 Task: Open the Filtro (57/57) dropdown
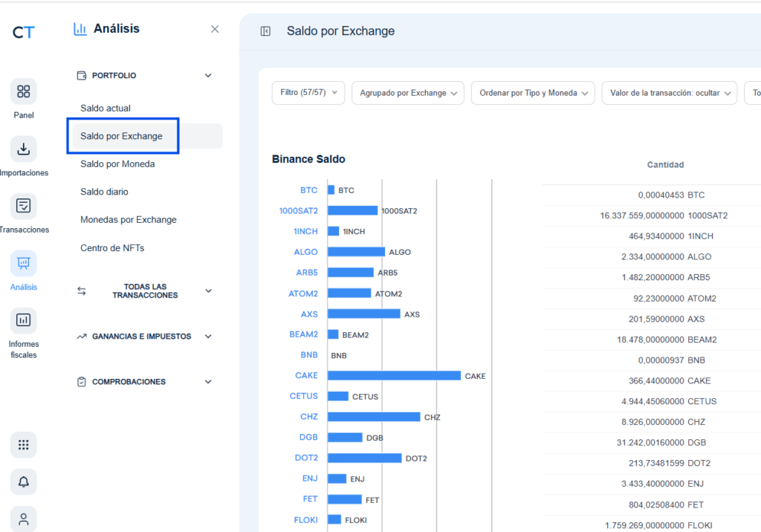[x=308, y=93]
